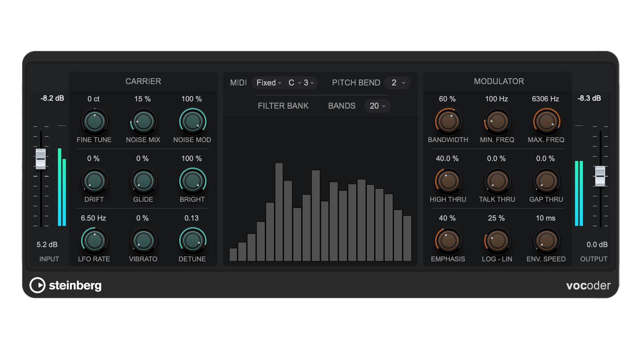This screenshot has height=362, width=644.
Task: Click the tallest filter bank band bar
Action: click(x=279, y=212)
